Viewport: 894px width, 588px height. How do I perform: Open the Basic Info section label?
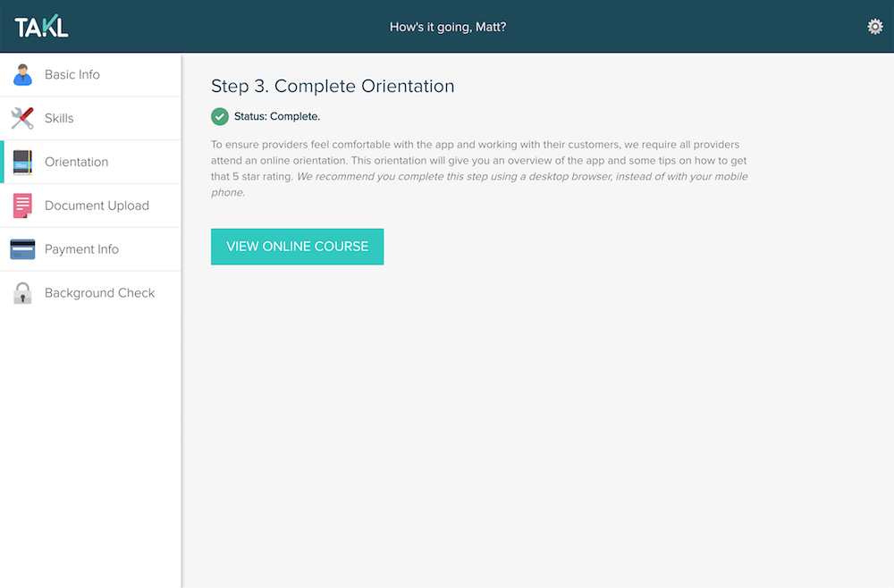[x=72, y=75]
